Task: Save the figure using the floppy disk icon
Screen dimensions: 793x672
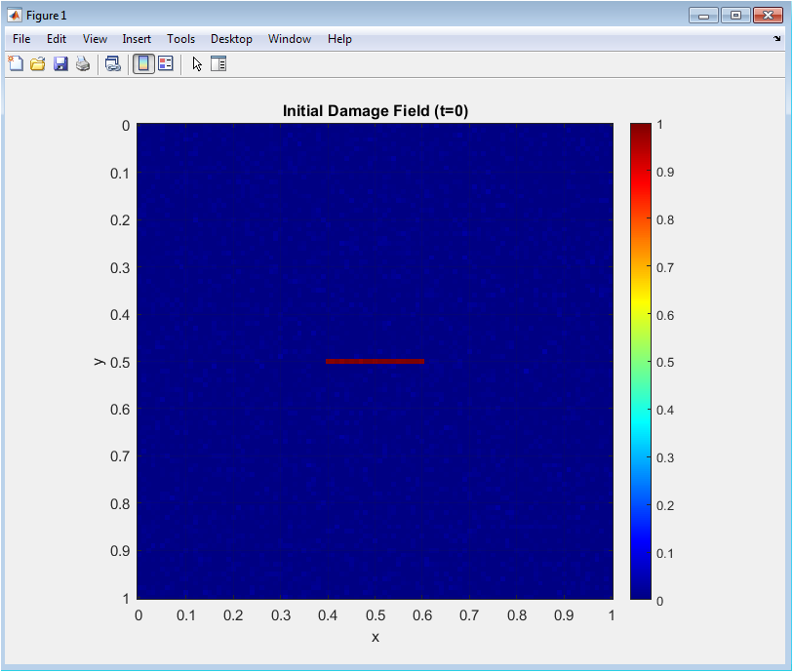Action: coord(60,64)
